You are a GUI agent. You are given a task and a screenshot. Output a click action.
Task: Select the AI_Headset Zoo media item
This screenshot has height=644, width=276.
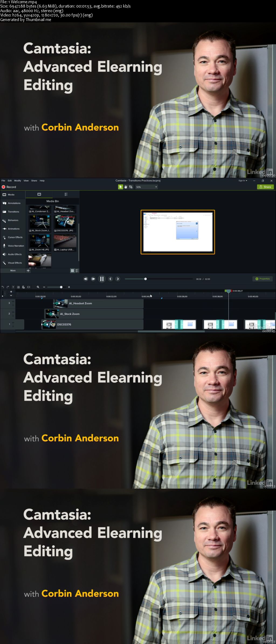click(x=65, y=209)
